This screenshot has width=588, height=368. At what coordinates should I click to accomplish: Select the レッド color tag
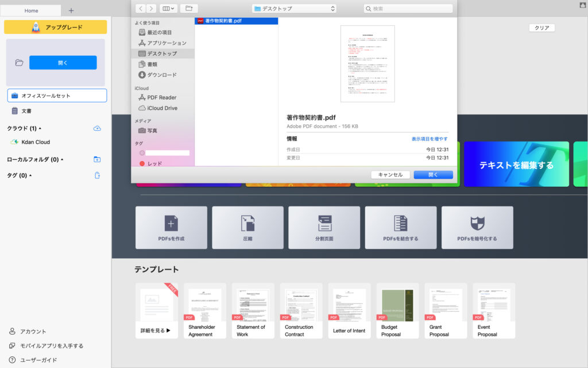(154, 164)
